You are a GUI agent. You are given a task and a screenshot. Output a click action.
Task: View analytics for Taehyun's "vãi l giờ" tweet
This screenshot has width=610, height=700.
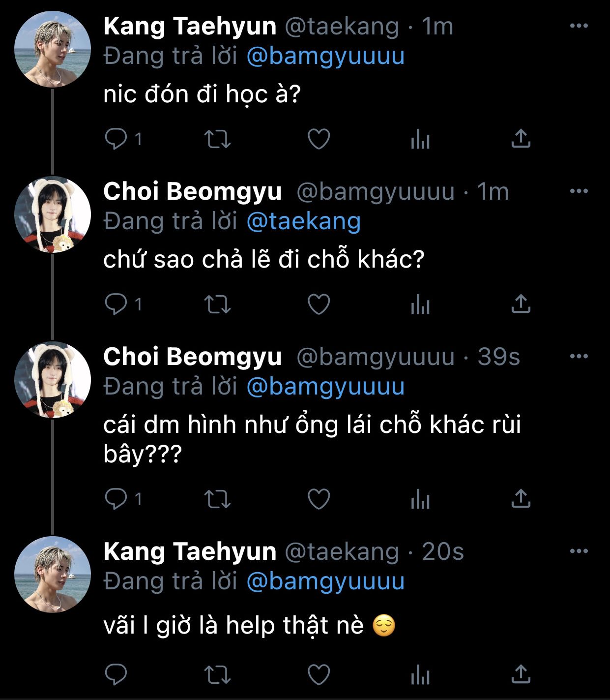(420, 674)
